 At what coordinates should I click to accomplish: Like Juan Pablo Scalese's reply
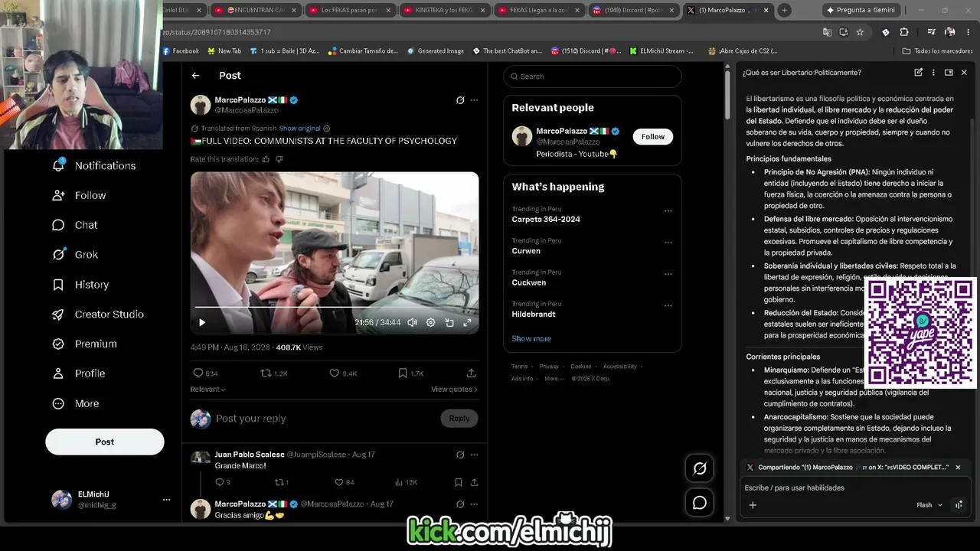(x=345, y=482)
